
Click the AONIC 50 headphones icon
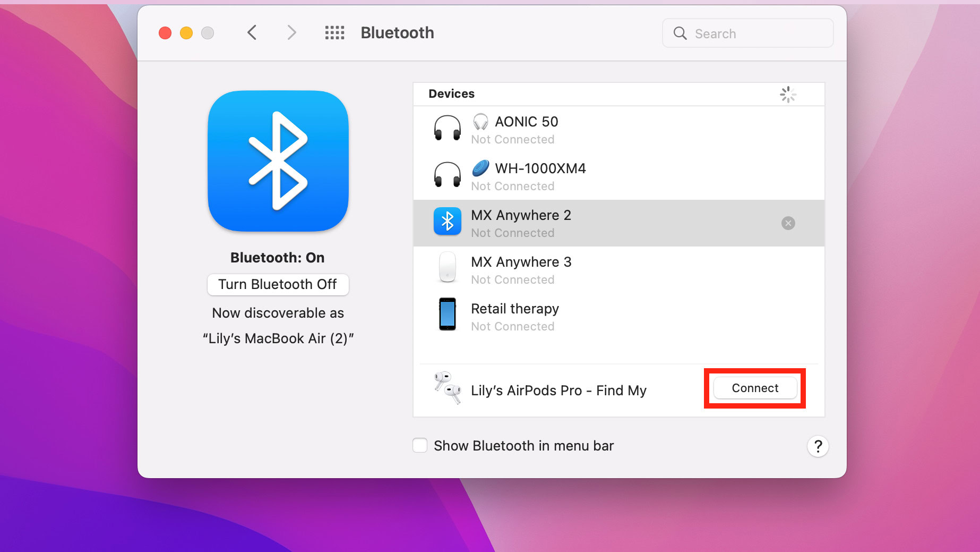click(448, 128)
